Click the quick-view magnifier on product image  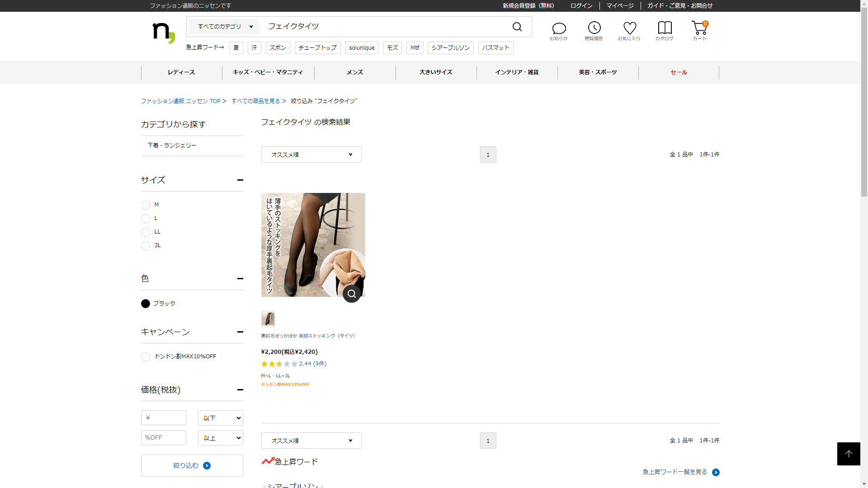(352, 294)
